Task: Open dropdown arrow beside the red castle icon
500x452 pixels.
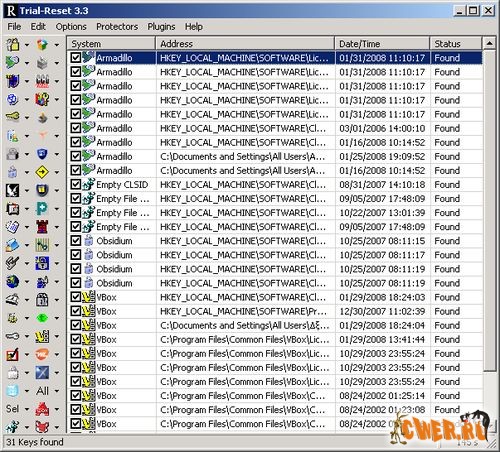Action: [57, 227]
